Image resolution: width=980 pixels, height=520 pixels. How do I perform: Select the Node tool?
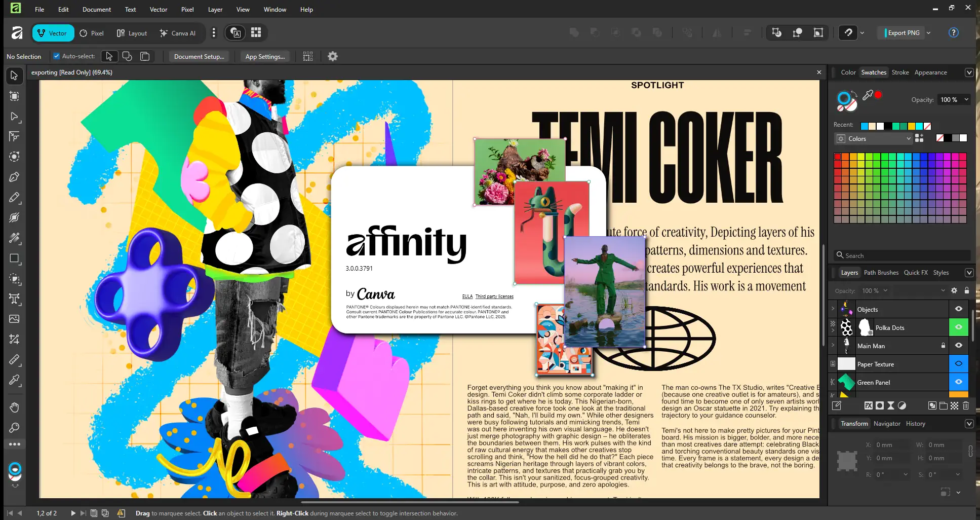point(14,116)
